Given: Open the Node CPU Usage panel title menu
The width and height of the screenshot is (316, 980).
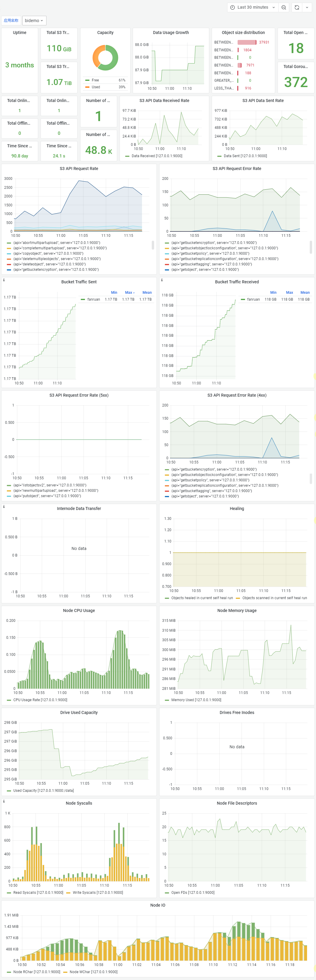Looking at the screenshot, I should (x=79, y=610).
